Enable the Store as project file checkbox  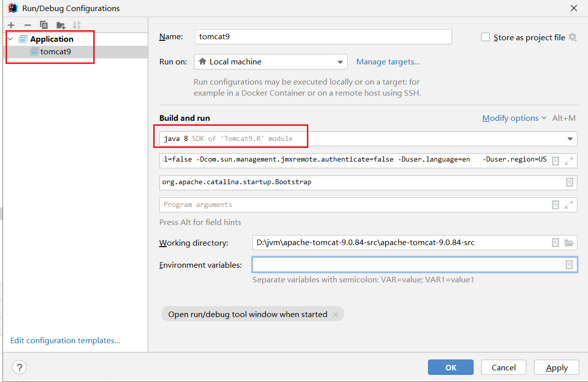point(486,37)
